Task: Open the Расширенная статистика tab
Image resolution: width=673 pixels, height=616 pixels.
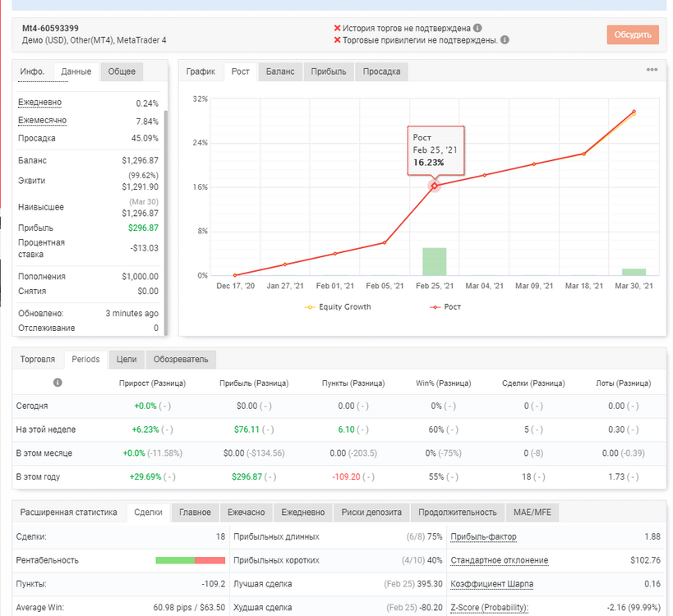Action: 69,513
